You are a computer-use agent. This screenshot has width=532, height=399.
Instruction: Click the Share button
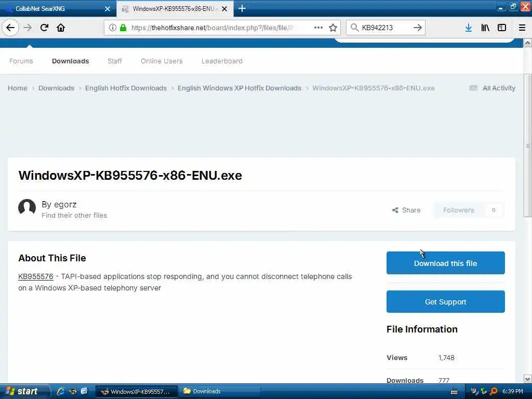point(406,210)
